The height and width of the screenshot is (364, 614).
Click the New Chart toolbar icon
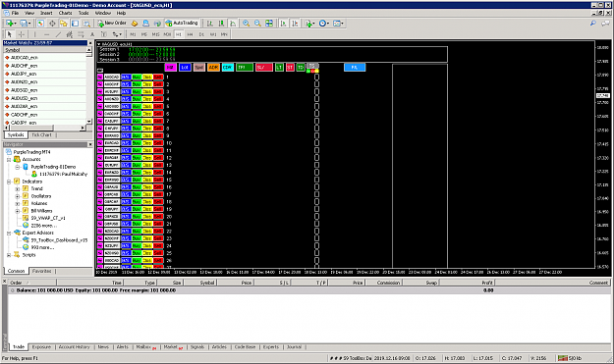click(10, 24)
